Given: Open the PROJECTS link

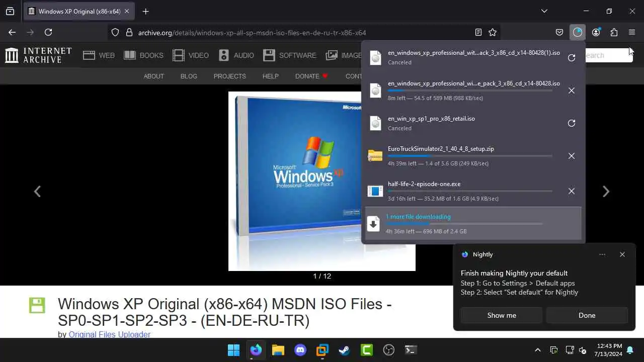Looking at the screenshot, I should pos(229,76).
